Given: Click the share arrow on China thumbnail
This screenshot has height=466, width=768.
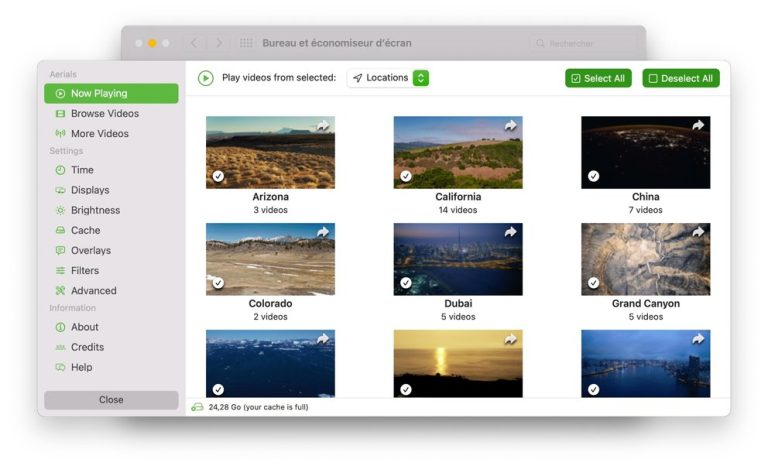Looking at the screenshot, I should tap(698, 125).
